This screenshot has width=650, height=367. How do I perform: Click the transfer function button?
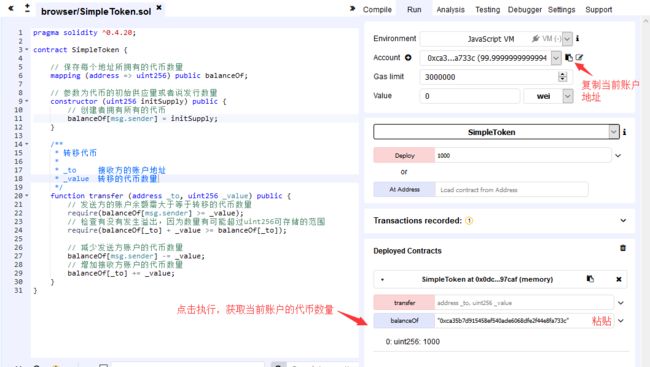(x=404, y=303)
